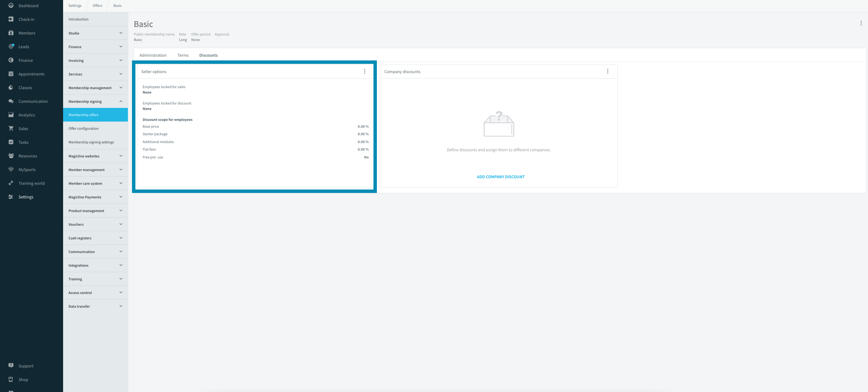Collapse the Membership signing section
Viewport: 868px width, 392px height.
(95, 101)
